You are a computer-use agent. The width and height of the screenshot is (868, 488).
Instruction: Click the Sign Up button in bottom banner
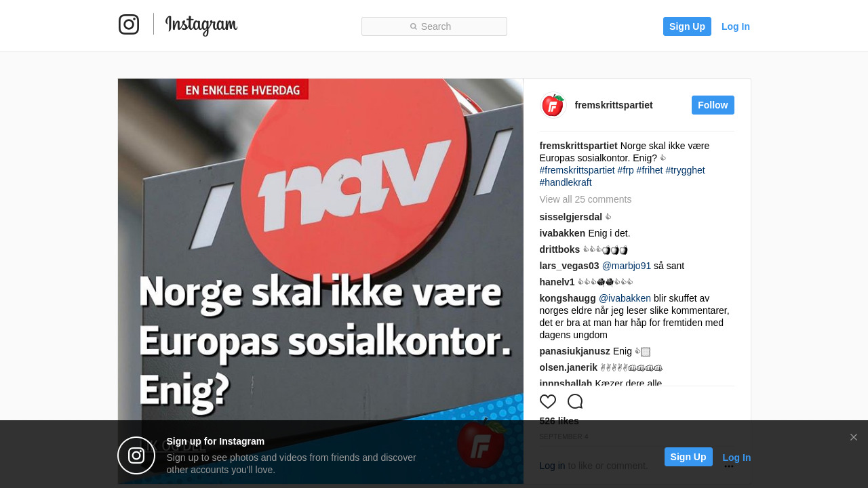[688, 457]
